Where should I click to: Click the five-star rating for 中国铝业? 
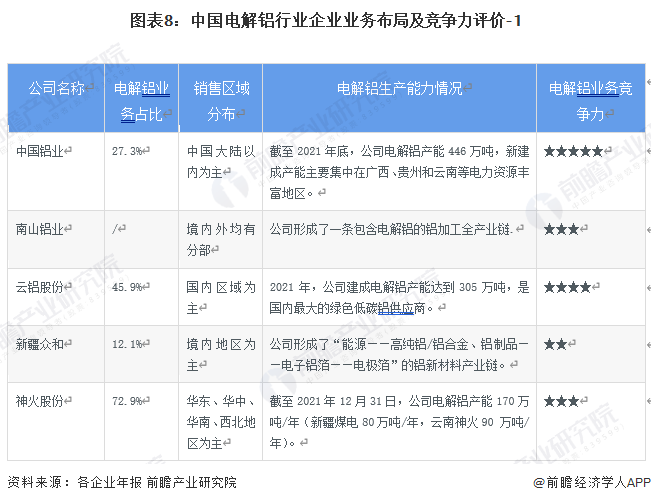pyautogui.click(x=574, y=151)
